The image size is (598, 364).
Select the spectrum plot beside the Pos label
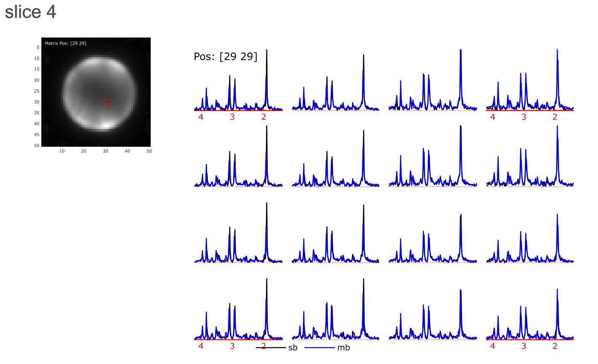238,80
